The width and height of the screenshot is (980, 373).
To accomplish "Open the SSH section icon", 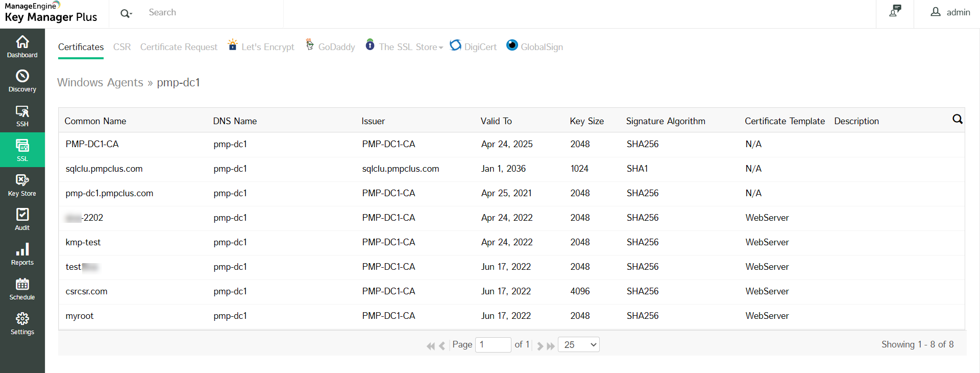I will pos(22,115).
